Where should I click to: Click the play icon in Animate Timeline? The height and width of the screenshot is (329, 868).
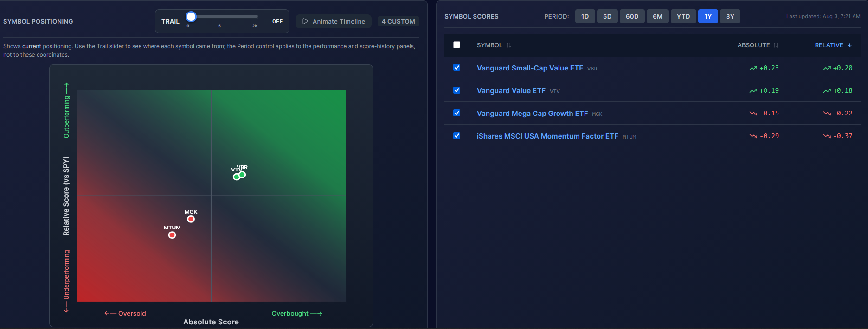point(305,21)
